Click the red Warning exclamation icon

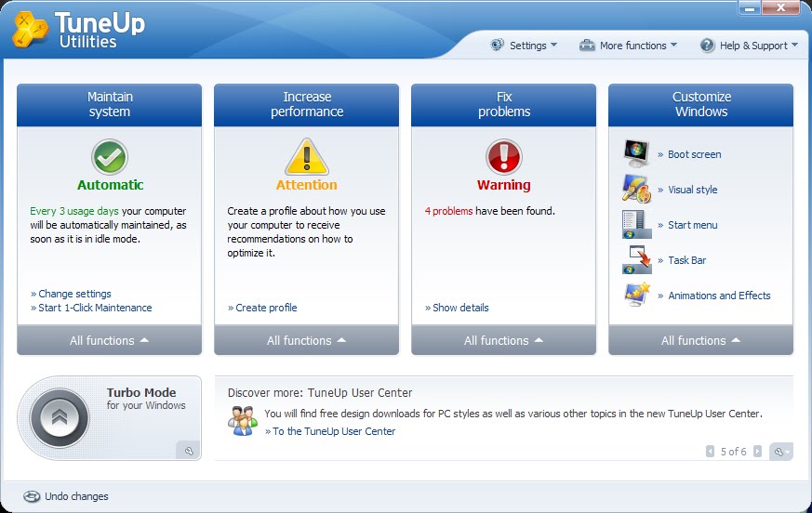(504, 157)
